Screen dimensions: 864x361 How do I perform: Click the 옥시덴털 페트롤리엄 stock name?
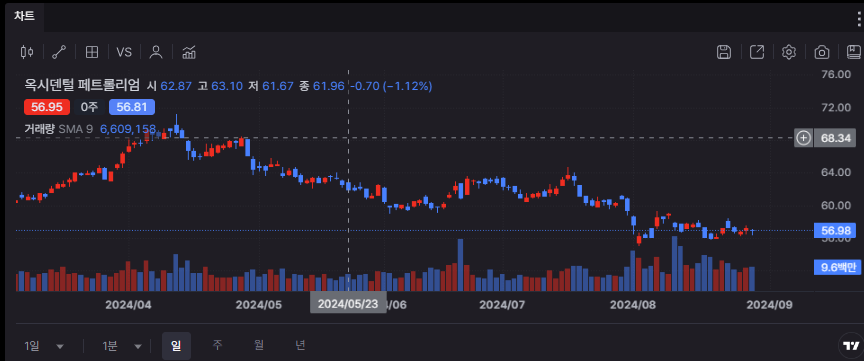(82, 85)
